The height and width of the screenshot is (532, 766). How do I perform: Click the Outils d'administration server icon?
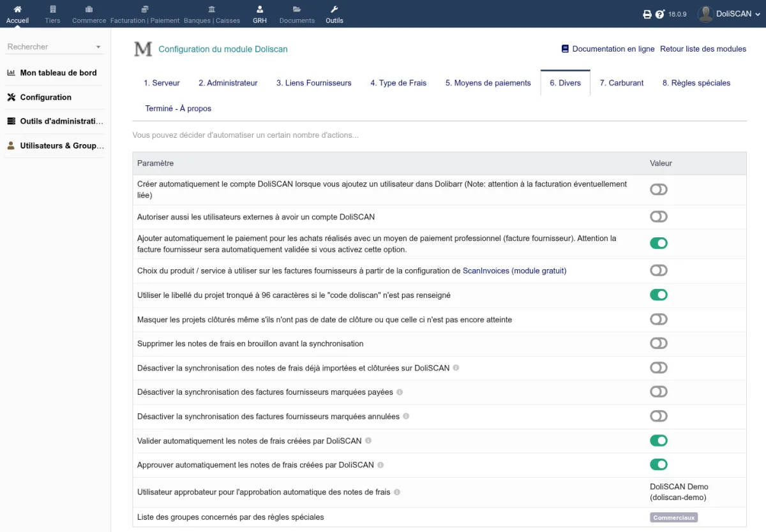coord(11,121)
